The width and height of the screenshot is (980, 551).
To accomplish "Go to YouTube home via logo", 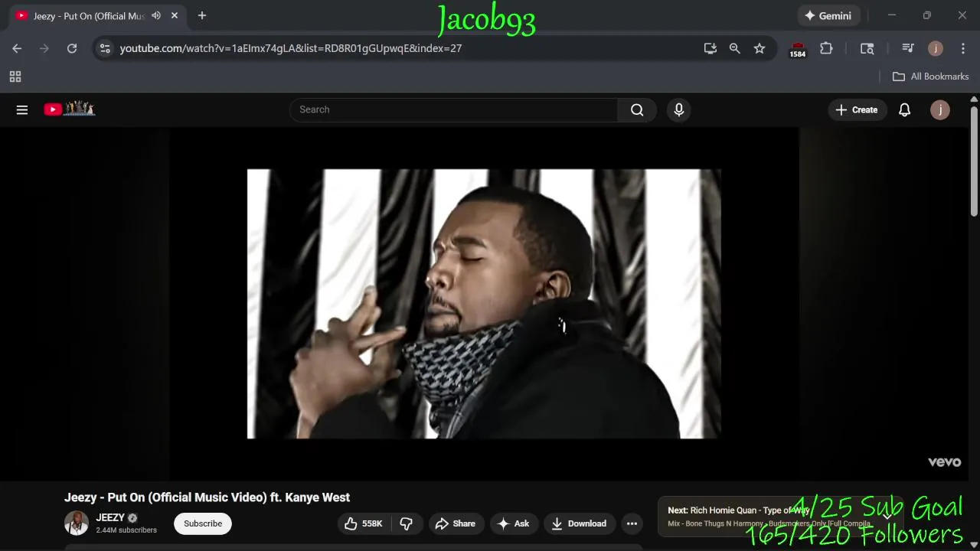I will [x=70, y=109].
